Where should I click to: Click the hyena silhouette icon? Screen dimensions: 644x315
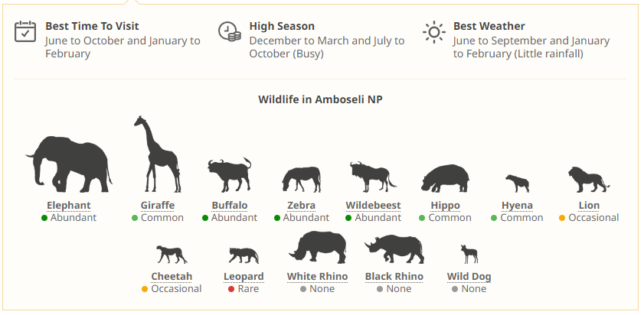tap(517, 183)
